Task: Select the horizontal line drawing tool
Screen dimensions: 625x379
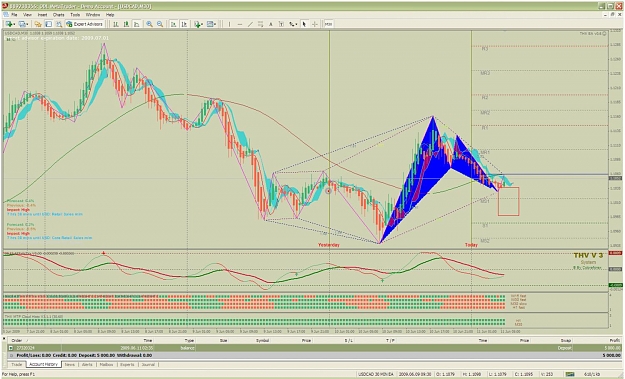Action: [240, 24]
